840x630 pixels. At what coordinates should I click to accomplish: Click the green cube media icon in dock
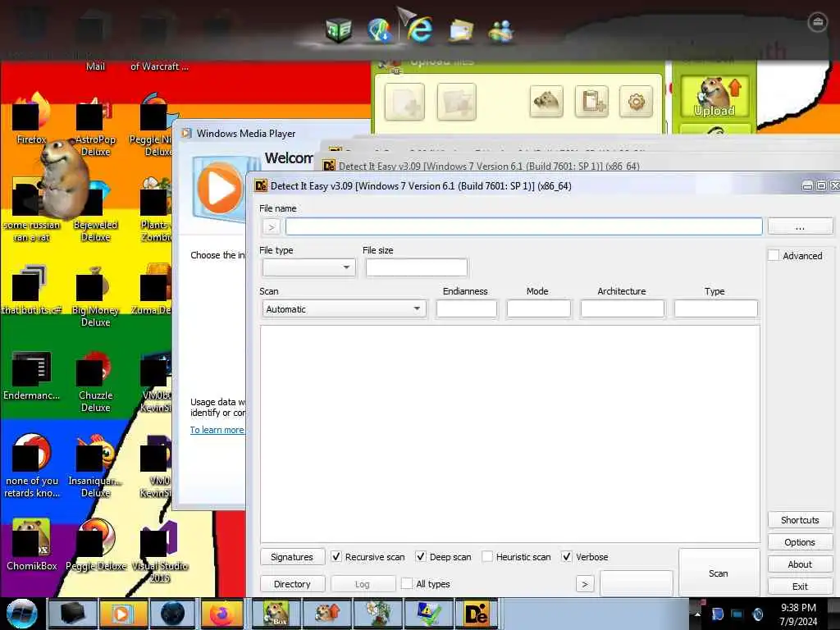(x=339, y=30)
